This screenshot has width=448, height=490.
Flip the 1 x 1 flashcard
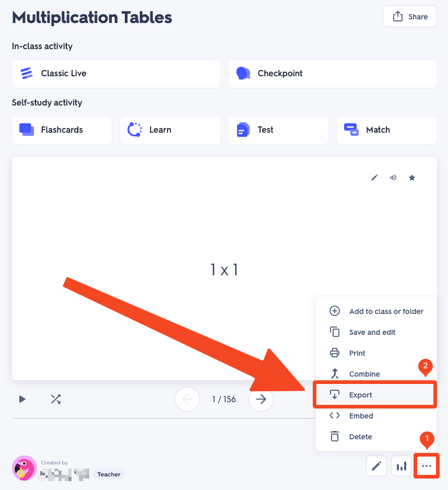(225, 269)
